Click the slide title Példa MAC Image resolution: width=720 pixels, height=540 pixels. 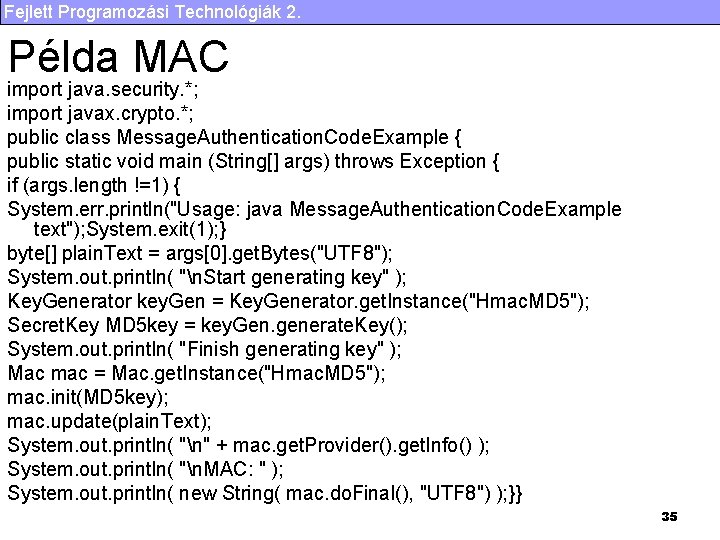click(118, 56)
